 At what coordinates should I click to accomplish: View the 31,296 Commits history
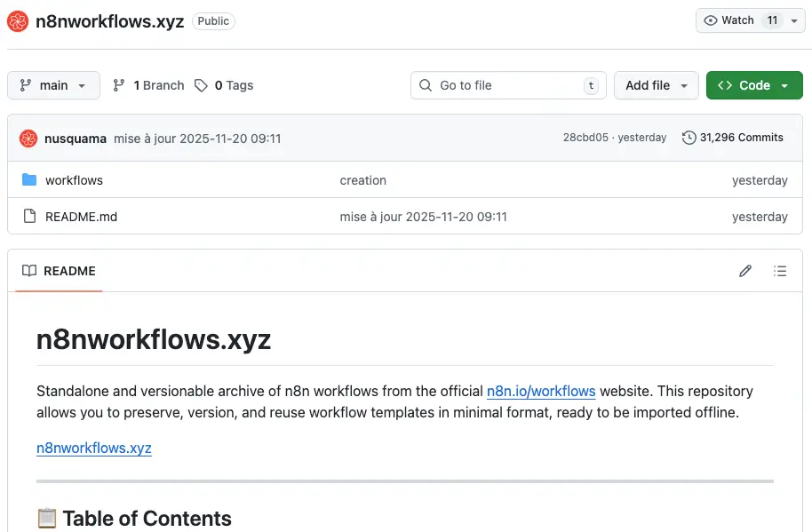741,138
